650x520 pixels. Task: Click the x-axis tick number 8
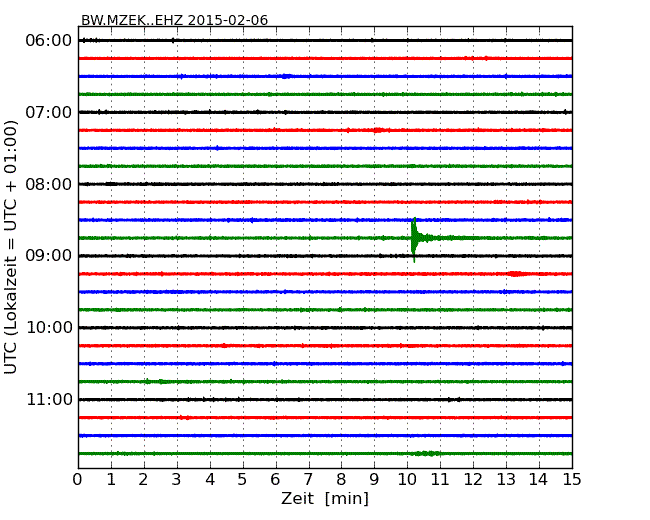(341, 479)
